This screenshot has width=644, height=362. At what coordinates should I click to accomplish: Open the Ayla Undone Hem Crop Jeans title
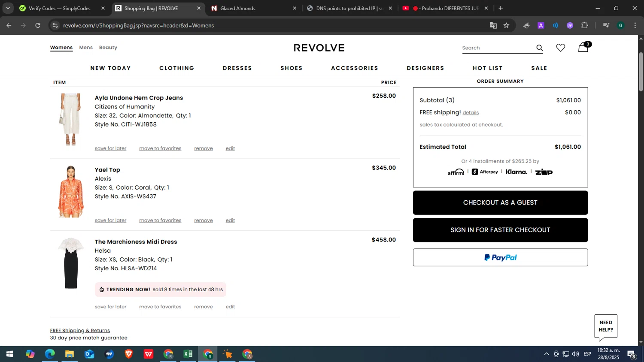pyautogui.click(x=139, y=98)
